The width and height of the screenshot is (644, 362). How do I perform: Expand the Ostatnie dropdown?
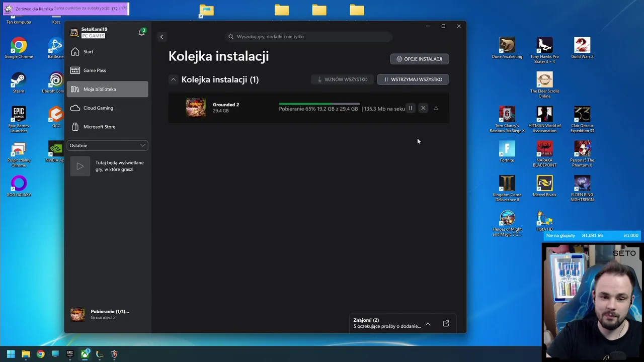click(x=107, y=145)
